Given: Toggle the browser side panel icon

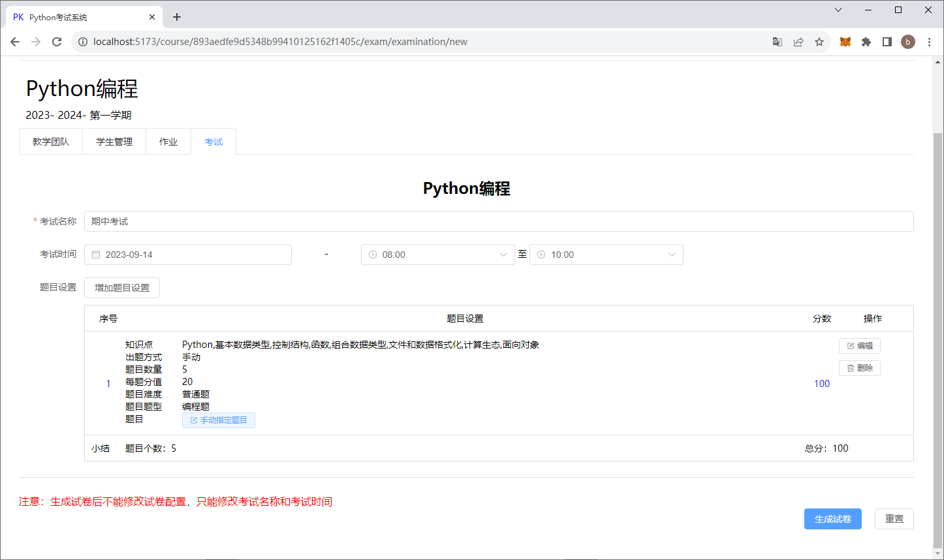Looking at the screenshot, I should tap(887, 42).
